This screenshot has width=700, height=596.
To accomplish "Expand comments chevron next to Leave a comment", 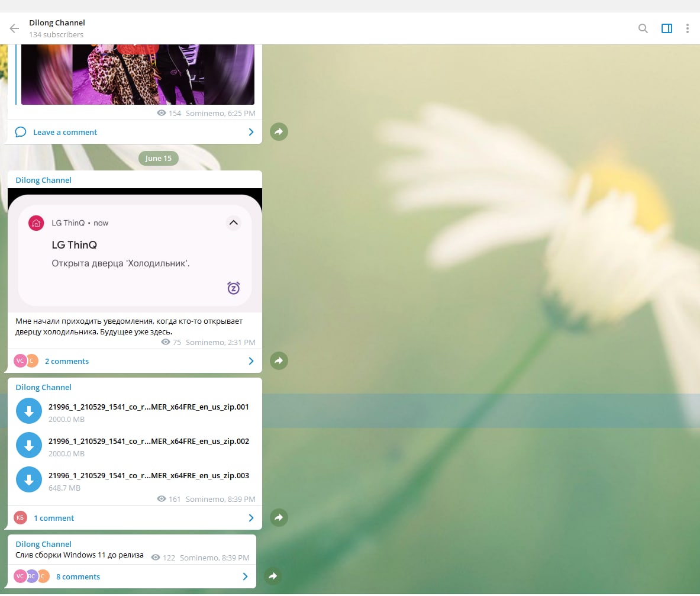I will [x=251, y=132].
